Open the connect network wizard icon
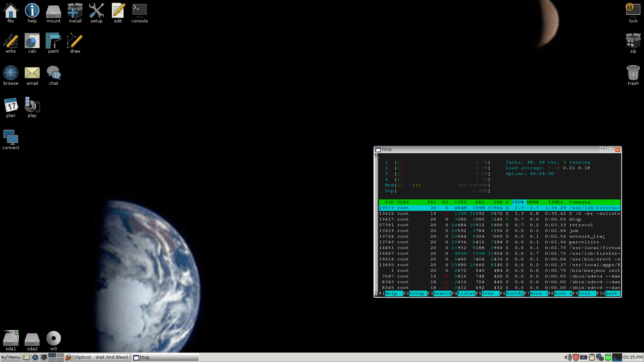644x362 pixels. point(11,140)
